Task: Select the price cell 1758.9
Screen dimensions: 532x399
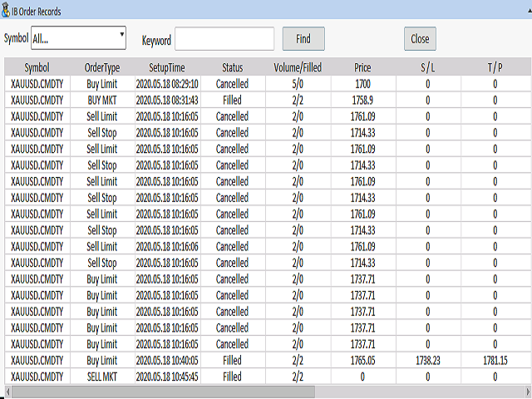Action: click(362, 100)
